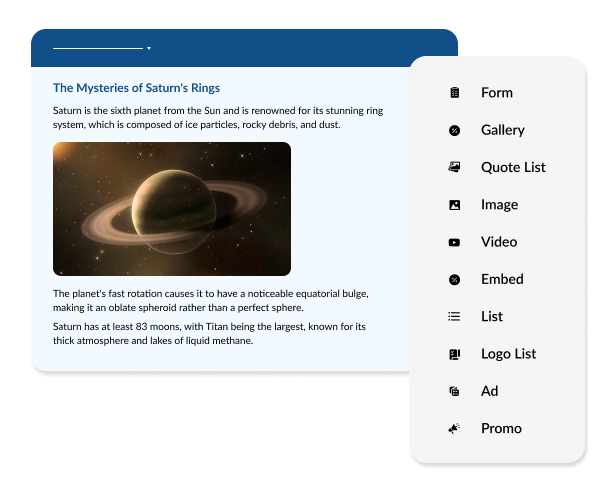Choose the "Logo List" text label

508,354
